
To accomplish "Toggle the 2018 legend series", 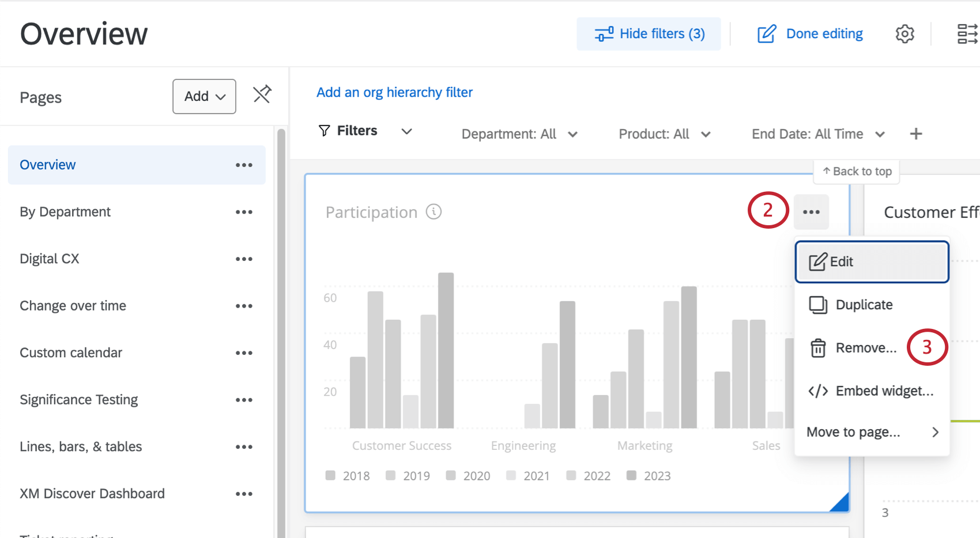I will click(x=348, y=476).
